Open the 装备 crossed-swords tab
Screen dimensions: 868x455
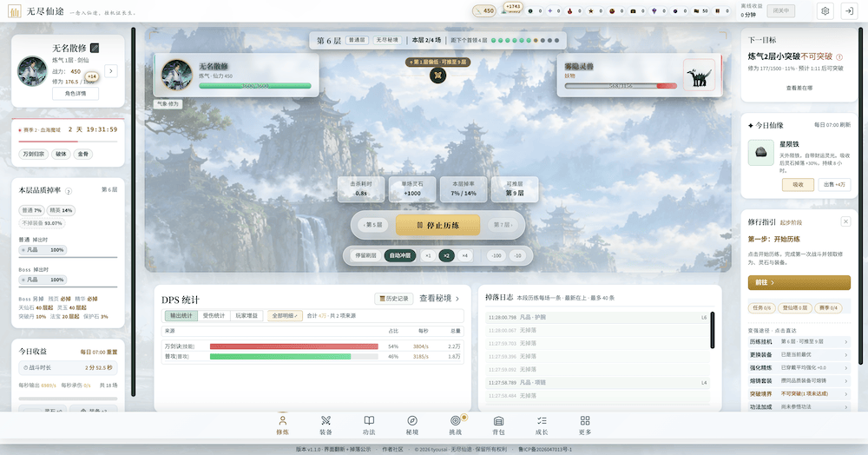coord(325,425)
